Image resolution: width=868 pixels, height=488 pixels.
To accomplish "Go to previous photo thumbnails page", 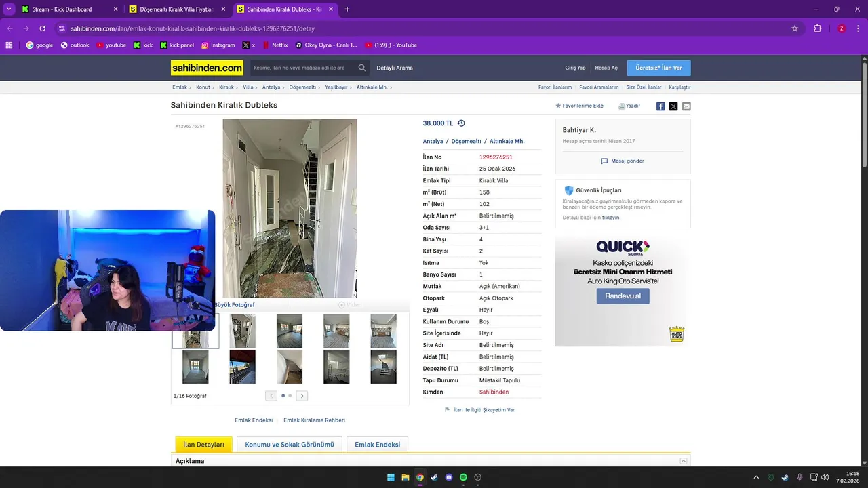I will click(271, 396).
